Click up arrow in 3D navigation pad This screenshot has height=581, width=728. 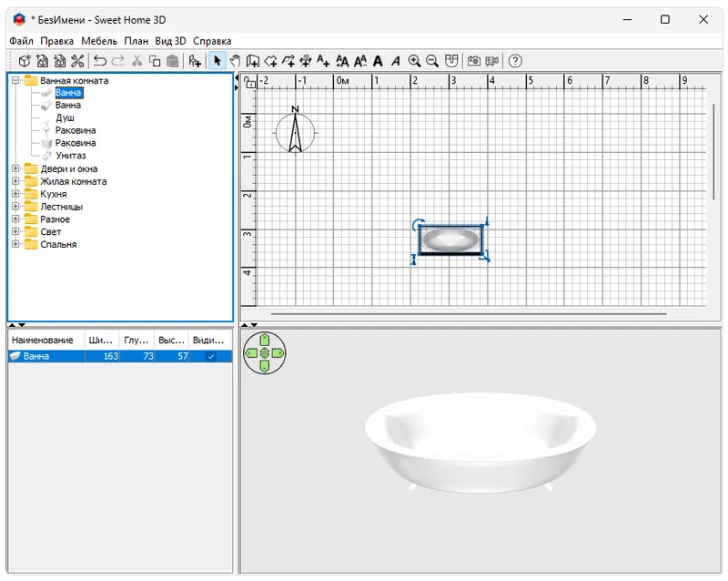(264, 340)
